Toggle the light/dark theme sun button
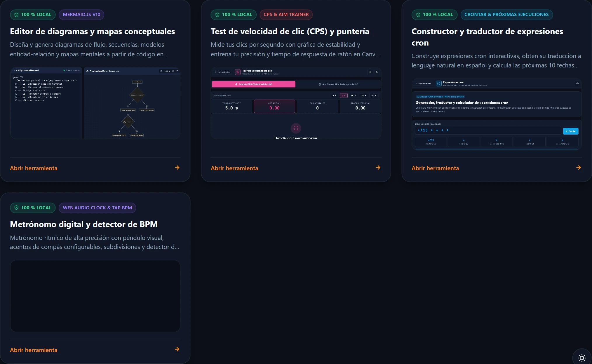Screen dimensions: 592x364 (x=582, y=358)
